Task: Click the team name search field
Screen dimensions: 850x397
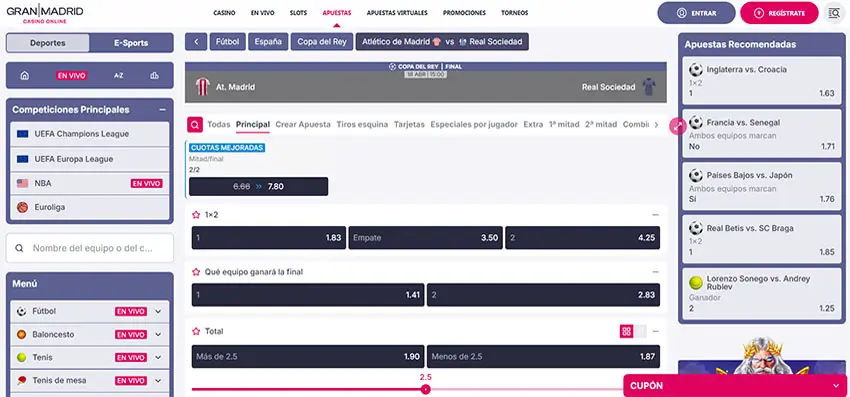Action: [90, 248]
